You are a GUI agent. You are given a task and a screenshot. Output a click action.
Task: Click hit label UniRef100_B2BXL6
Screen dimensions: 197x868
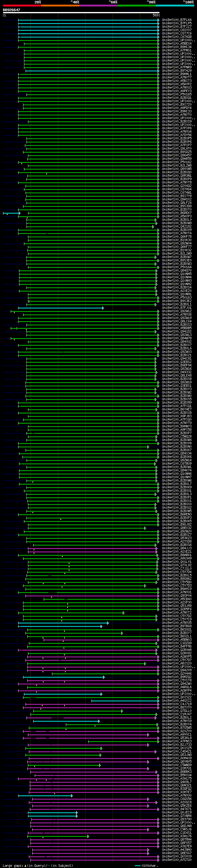click(177, 349)
